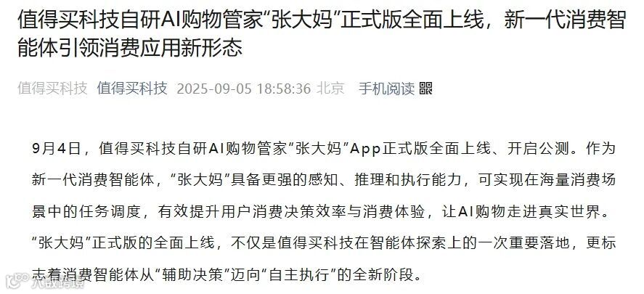Open the 手机阅读 link
Screen dimensions: 644x294
tap(386, 89)
